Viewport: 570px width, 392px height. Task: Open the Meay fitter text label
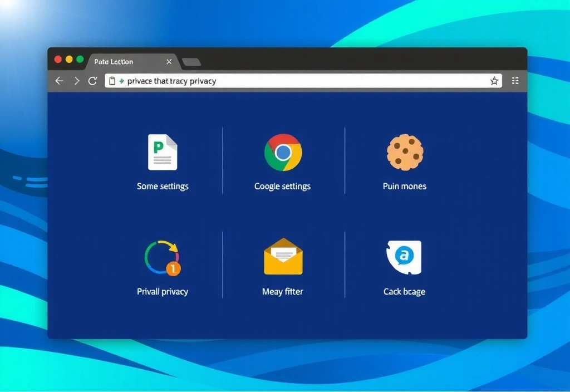tap(282, 292)
